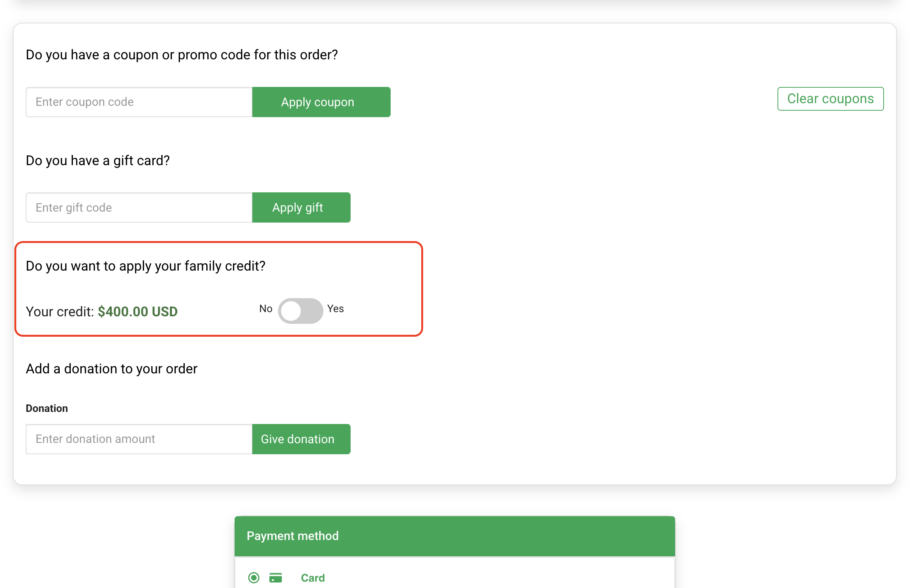Click into the Enter gift code field
Screen dimensions: 912x588
point(139,207)
